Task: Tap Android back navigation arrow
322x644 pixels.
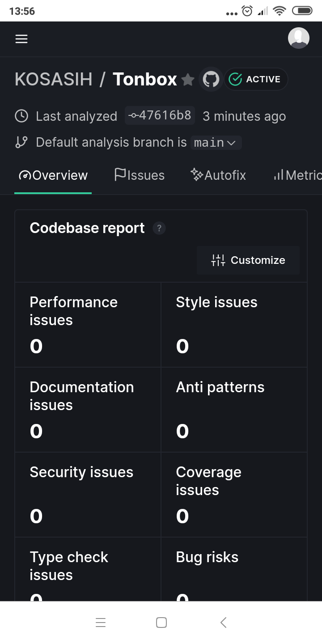Action: coord(224,623)
